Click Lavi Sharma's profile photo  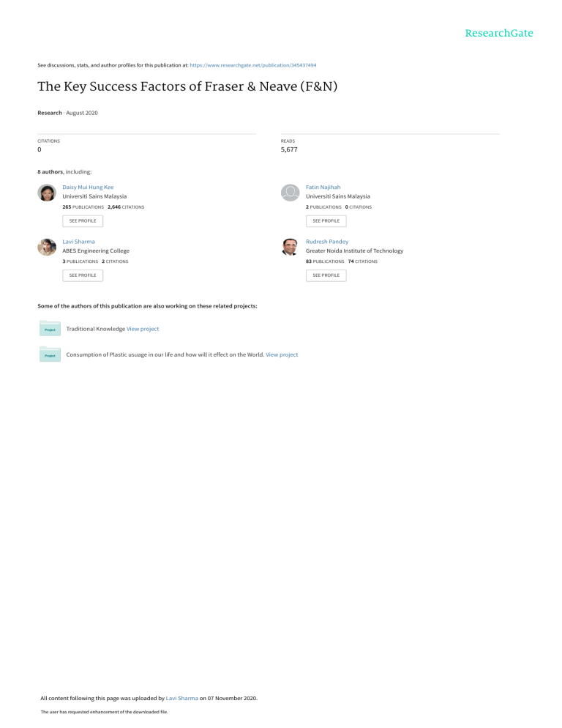pos(47,248)
